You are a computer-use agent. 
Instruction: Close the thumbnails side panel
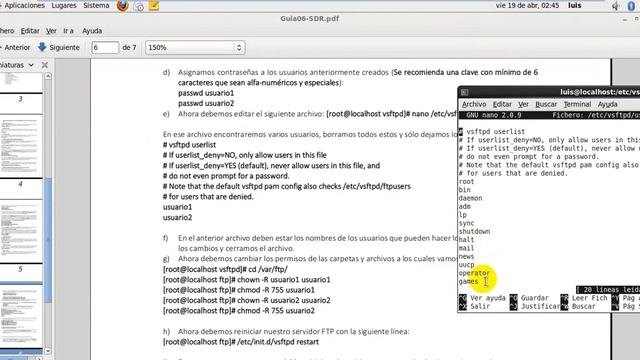pos(45,65)
